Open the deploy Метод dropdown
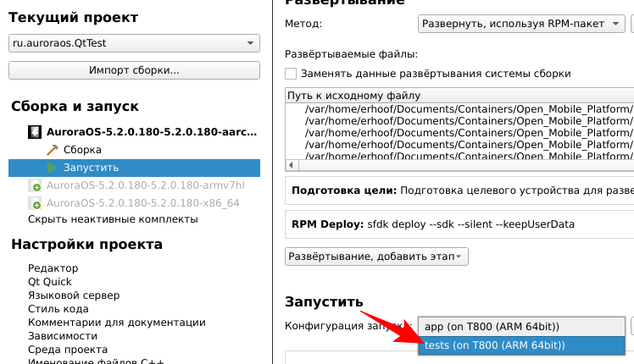 pos(521,24)
